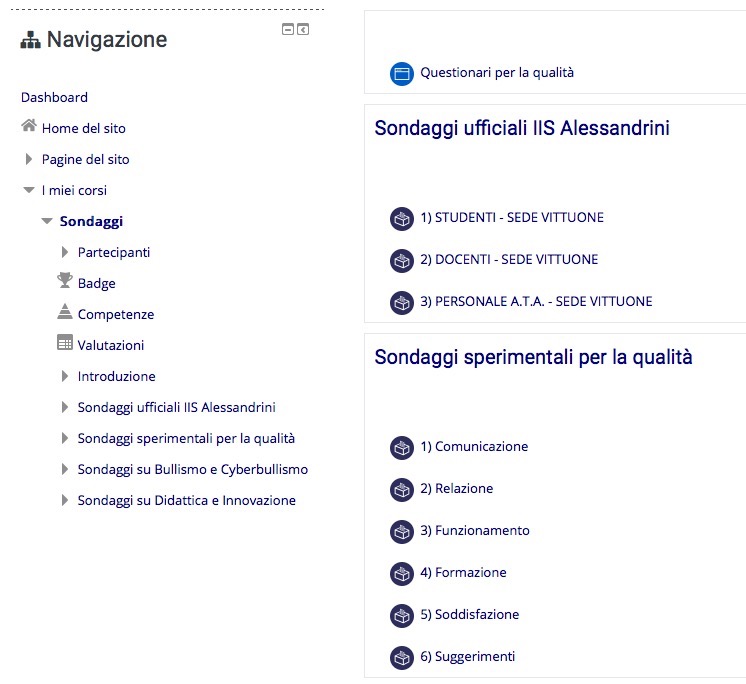The height and width of the screenshot is (684, 746).
Task: Open the 3) PERSONALE A.T.A. survey link
Action: (536, 302)
